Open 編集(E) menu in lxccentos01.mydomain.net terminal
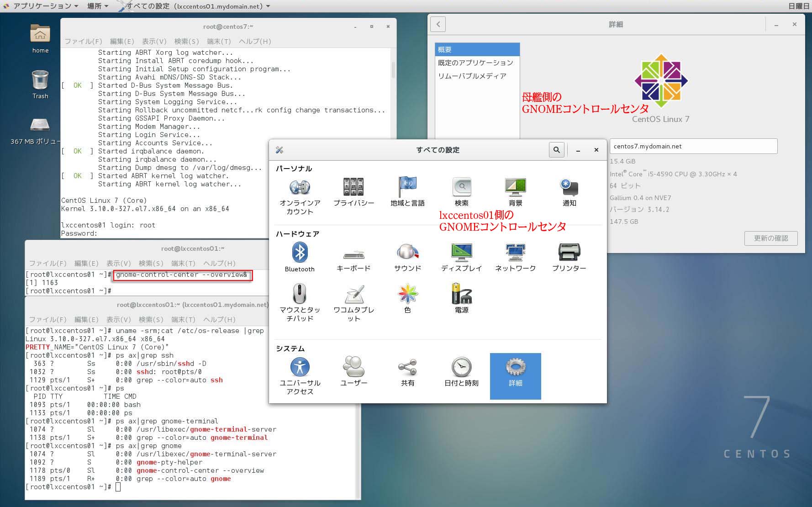Image resolution: width=812 pixels, height=507 pixels. coord(86,319)
